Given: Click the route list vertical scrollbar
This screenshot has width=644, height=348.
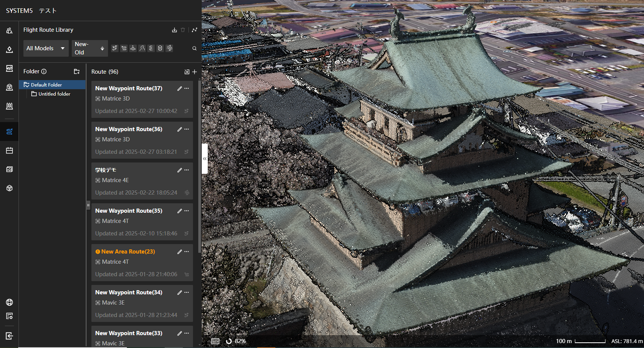Looking at the screenshot, I should click(199, 166).
